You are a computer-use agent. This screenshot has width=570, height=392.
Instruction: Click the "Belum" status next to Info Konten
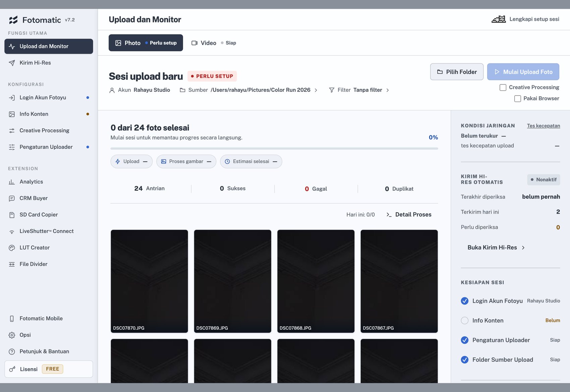tap(553, 321)
